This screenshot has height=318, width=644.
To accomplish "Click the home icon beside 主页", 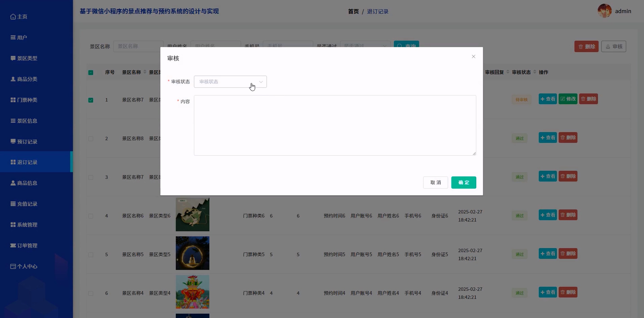I will click(x=13, y=16).
